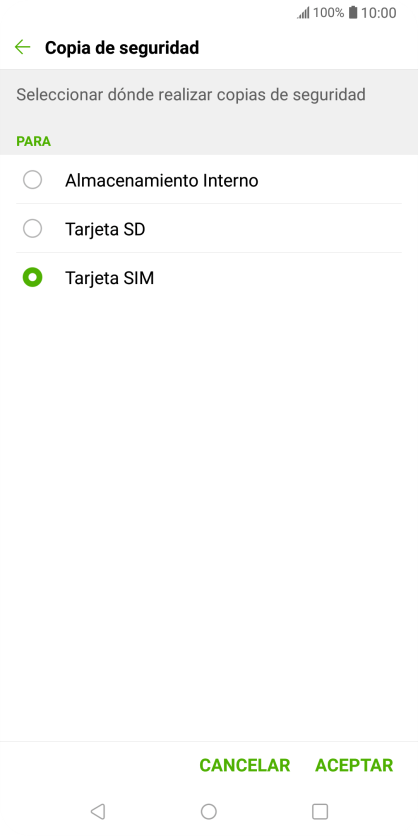Open recent apps with the square button
This screenshot has height=836, width=418.
[x=320, y=811]
